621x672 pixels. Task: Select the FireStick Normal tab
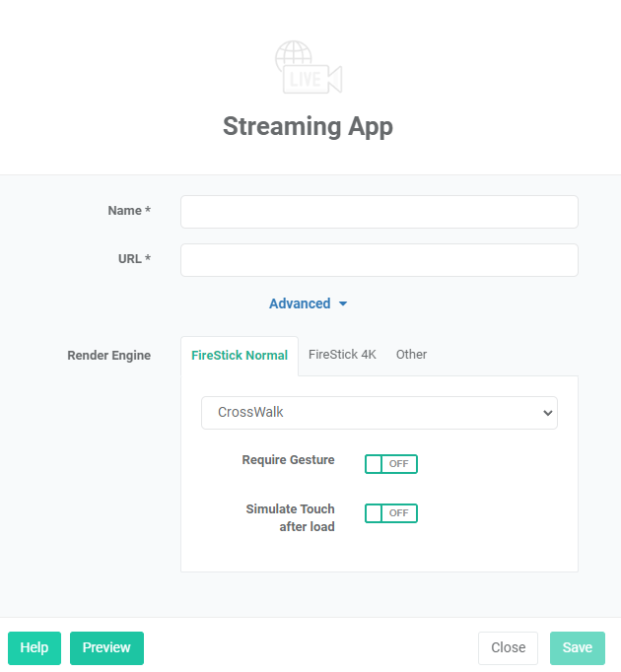(240, 356)
